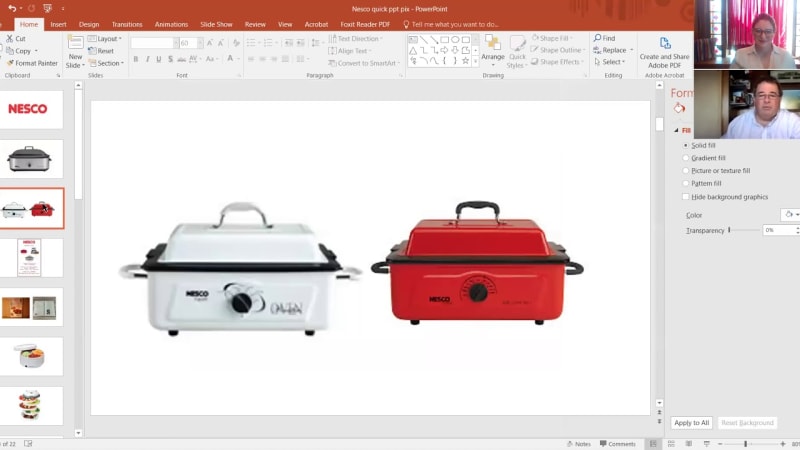Open the Shape Fill dropdown
Image resolution: width=800 pixels, height=450 pixels.
(552, 38)
